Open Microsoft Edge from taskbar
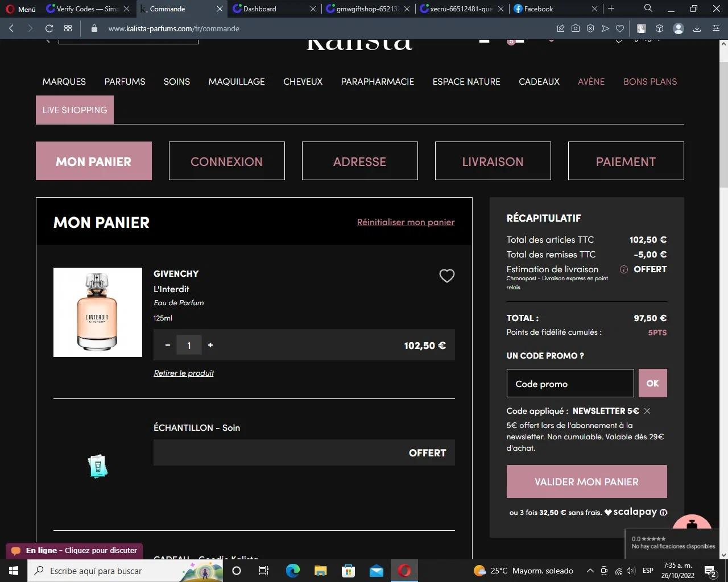This screenshot has width=728, height=582. pyautogui.click(x=292, y=571)
